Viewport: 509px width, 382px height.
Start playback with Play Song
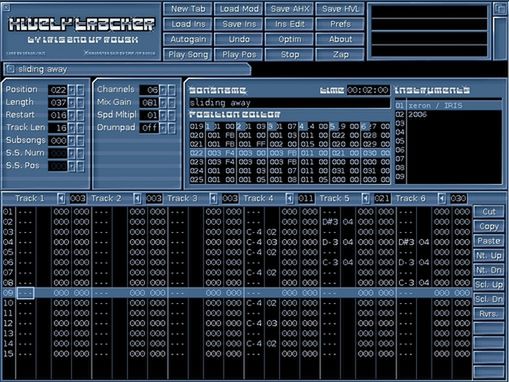click(x=188, y=55)
